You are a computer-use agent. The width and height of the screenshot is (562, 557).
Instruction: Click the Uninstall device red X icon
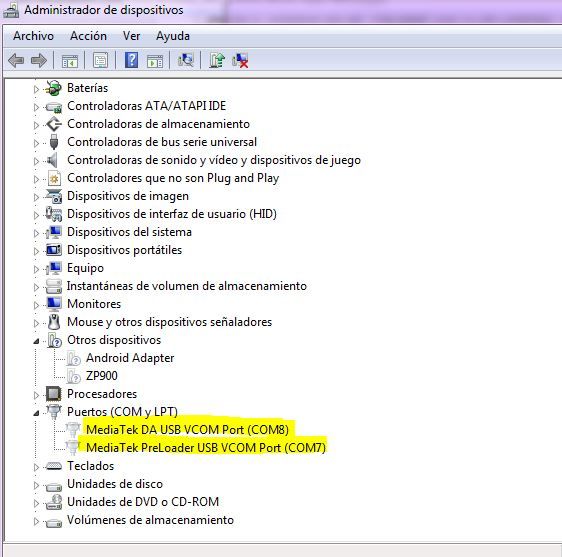tap(240, 60)
